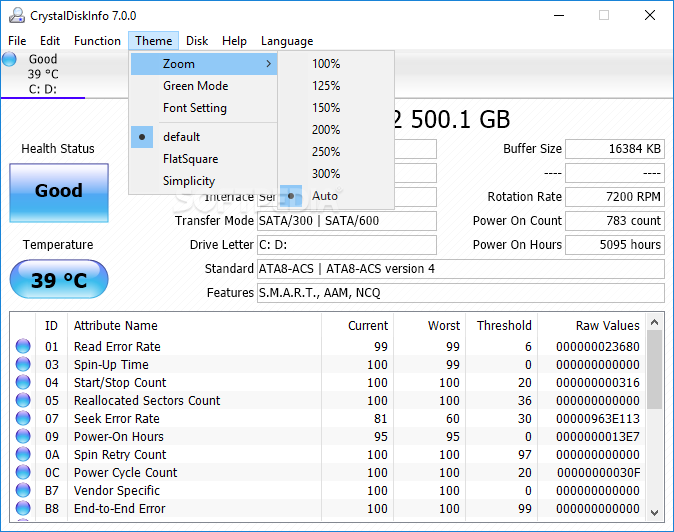Click the CrystalDiskInfo app icon in title bar
The height and width of the screenshot is (532, 674).
(x=17, y=15)
